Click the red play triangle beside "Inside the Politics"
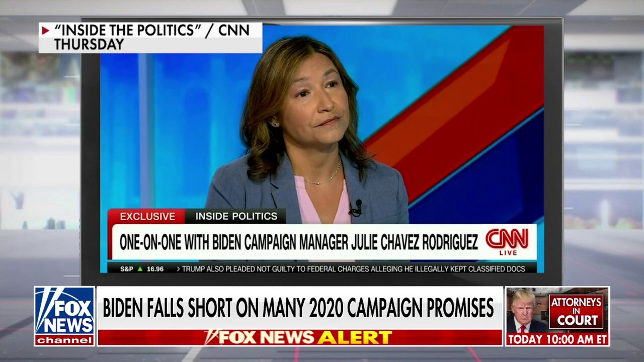 tap(45, 31)
